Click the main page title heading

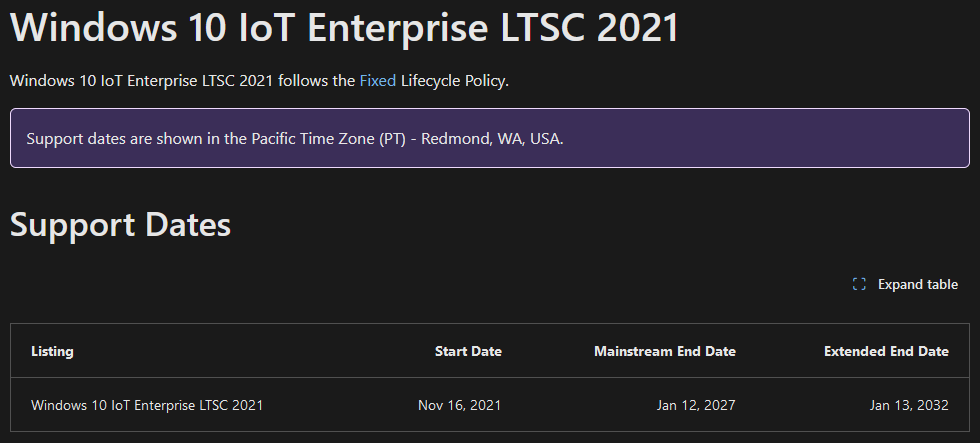[x=344, y=27]
